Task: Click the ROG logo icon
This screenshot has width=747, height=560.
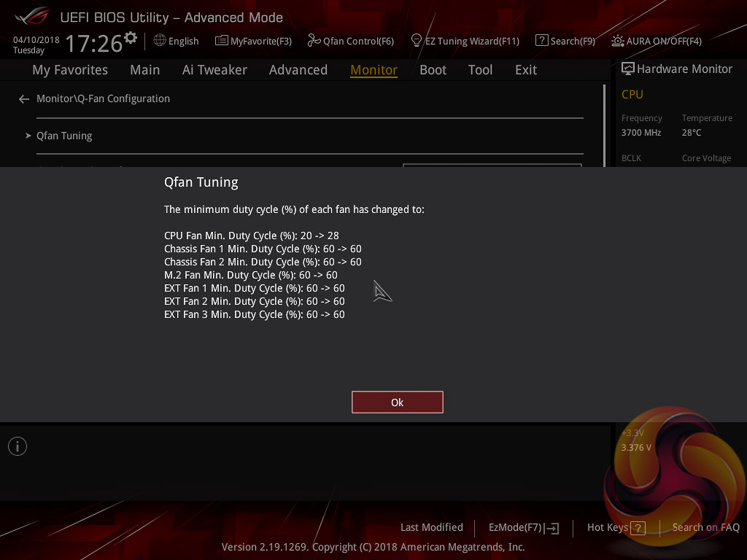Action: click(31, 16)
